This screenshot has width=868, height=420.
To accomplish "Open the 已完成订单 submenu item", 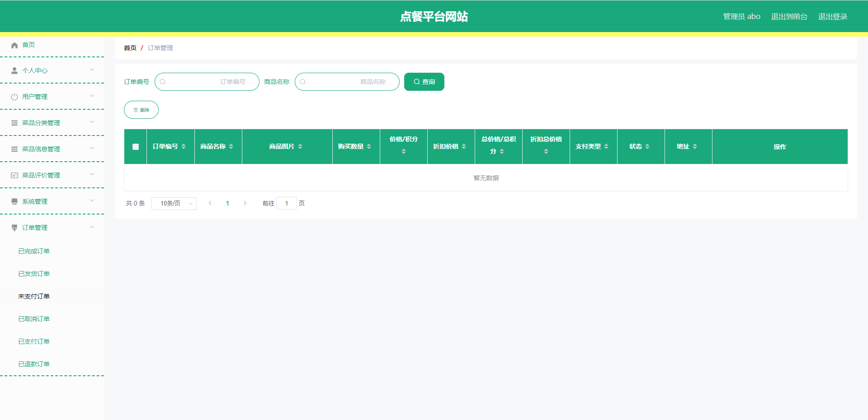I will pos(34,251).
